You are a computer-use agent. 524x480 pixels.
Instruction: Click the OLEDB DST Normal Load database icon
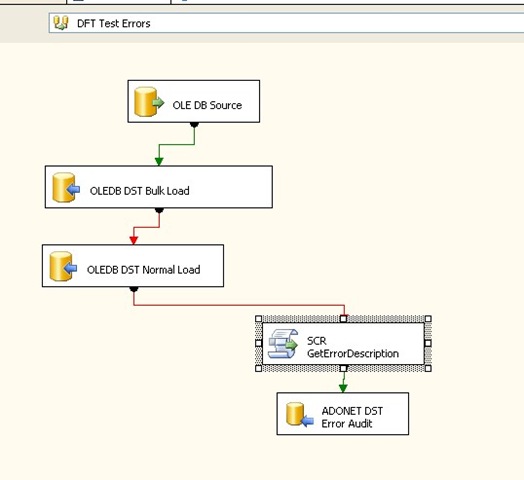[63, 266]
